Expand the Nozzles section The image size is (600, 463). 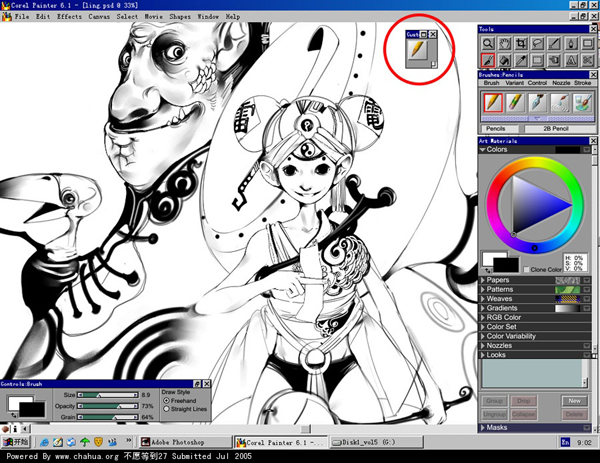483,346
